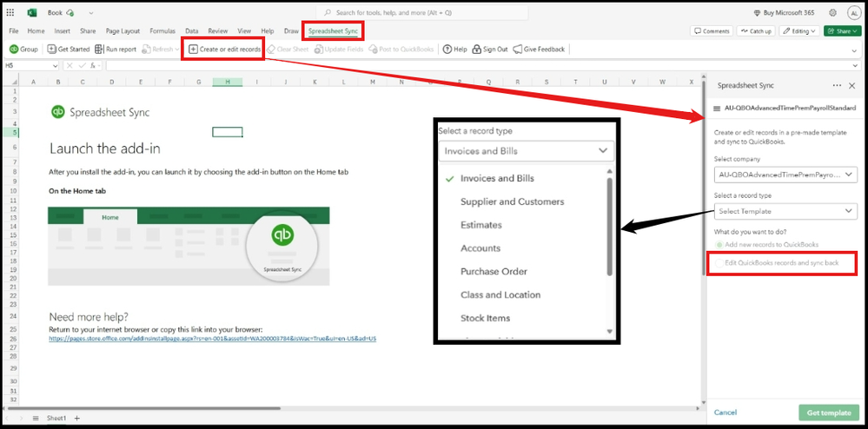
Task: Click the formula bar cancel X icon
Action: pyautogui.click(x=70, y=65)
